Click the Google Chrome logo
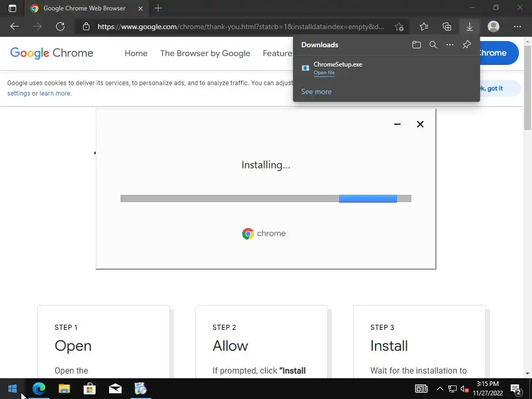The height and width of the screenshot is (399, 532). (x=51, y=53)
